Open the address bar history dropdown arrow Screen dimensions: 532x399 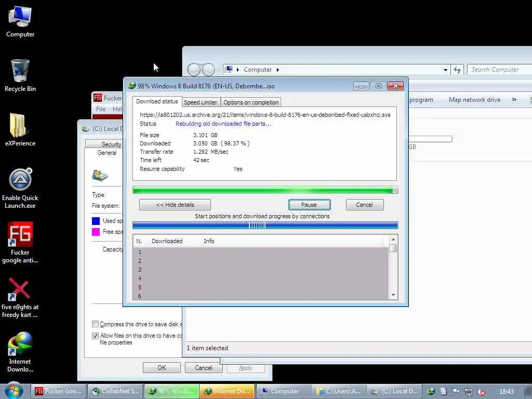[445, 70]
